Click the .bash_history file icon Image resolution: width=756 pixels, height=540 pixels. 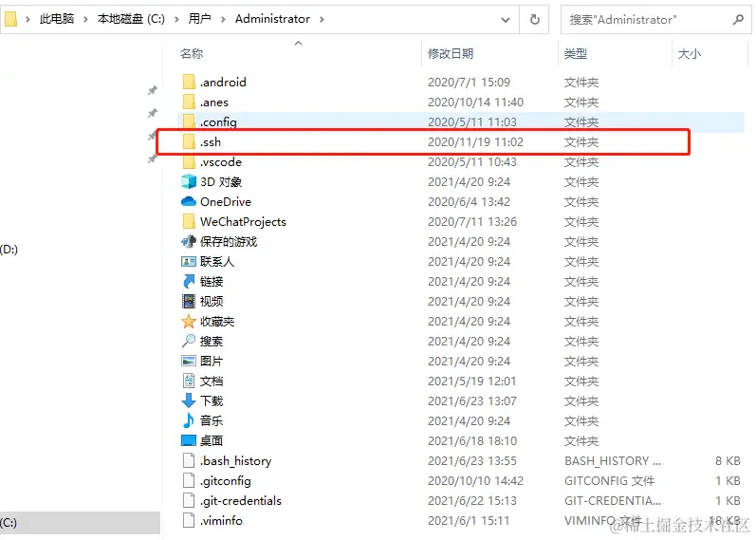coord(189,460)
